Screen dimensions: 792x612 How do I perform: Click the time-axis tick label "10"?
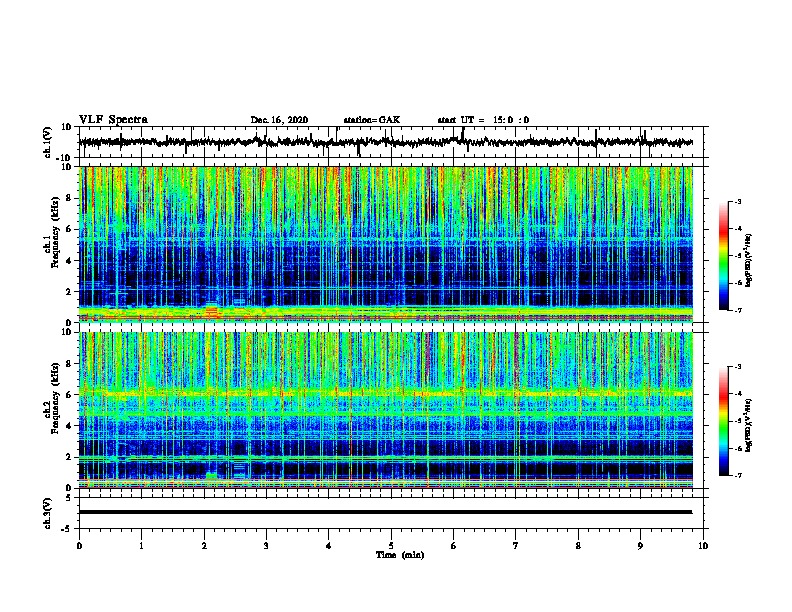703,546
